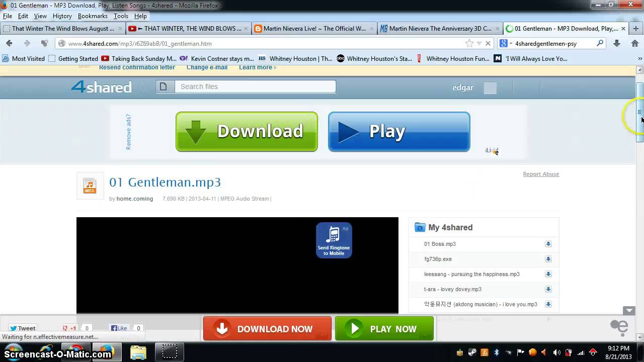Viewport: 644px width, 362px height.
Task: Click the Bluetooth icon in the system tray
Action: pos(496,352)
